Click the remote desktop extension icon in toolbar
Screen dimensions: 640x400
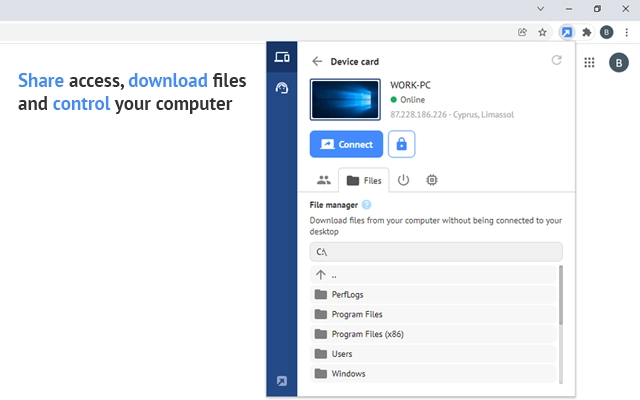pyautogui.click(x=566, y=32)
